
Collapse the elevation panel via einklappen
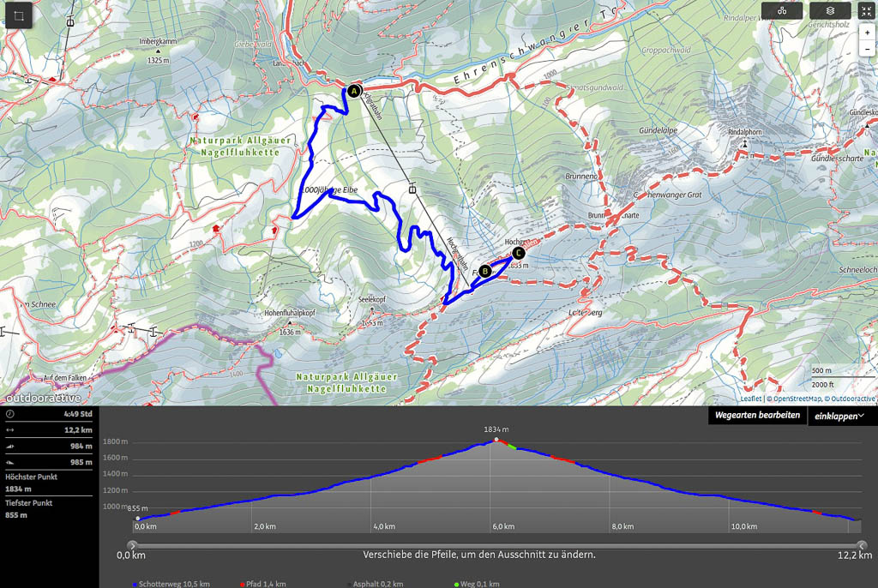click(839, 416)
